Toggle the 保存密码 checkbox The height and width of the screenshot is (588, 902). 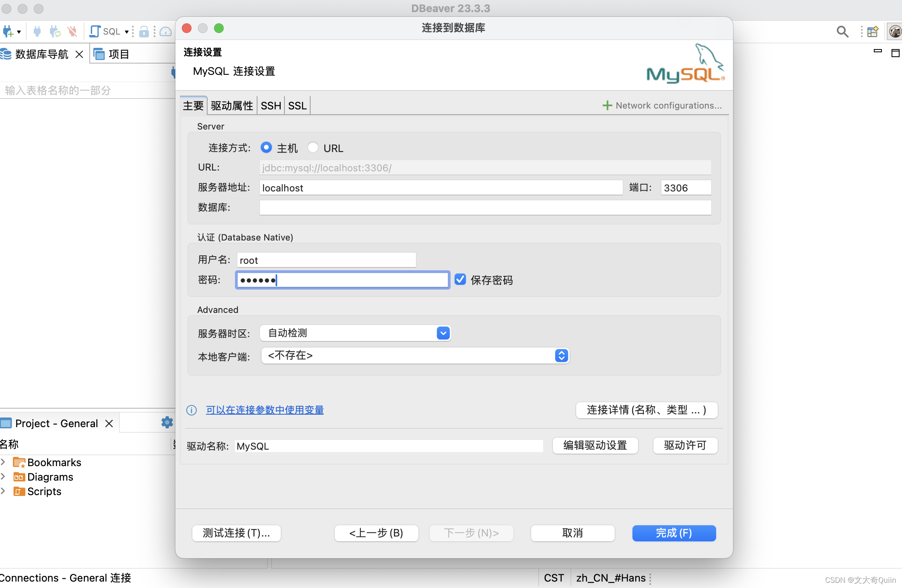pos(460,280)
